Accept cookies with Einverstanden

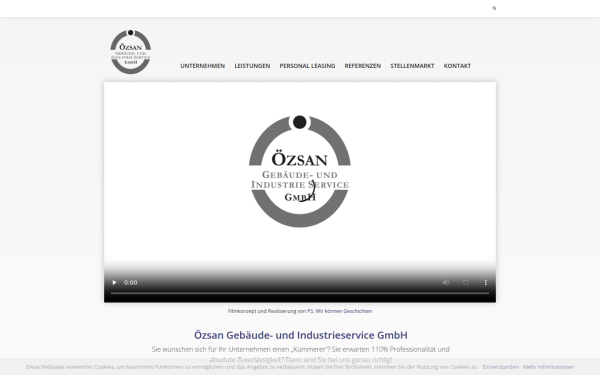tap(501, 367)
